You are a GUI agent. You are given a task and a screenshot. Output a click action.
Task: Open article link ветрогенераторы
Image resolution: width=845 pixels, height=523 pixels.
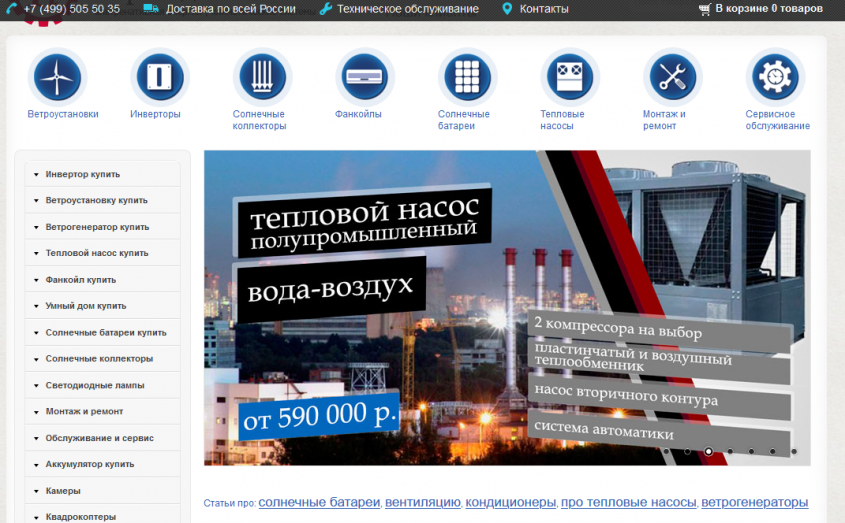tap(754, 503)
